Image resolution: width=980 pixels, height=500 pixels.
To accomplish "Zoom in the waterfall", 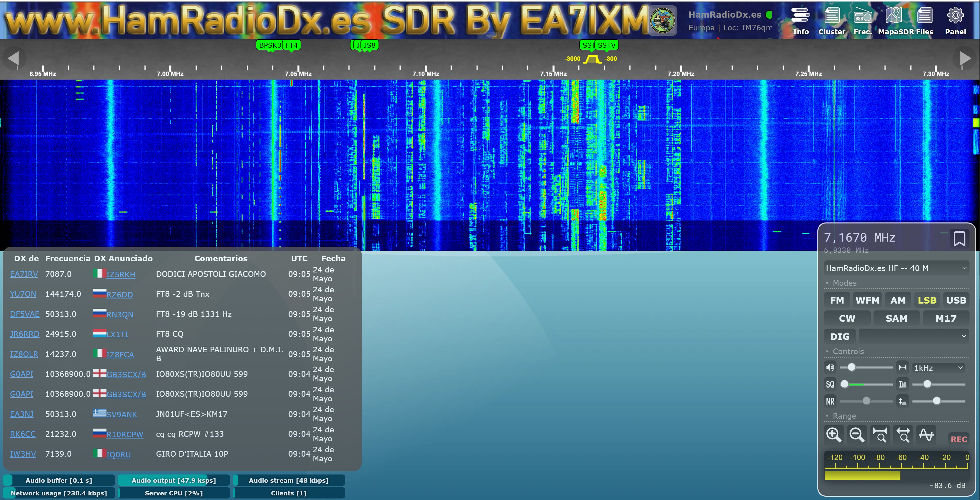I will [833, 435].
